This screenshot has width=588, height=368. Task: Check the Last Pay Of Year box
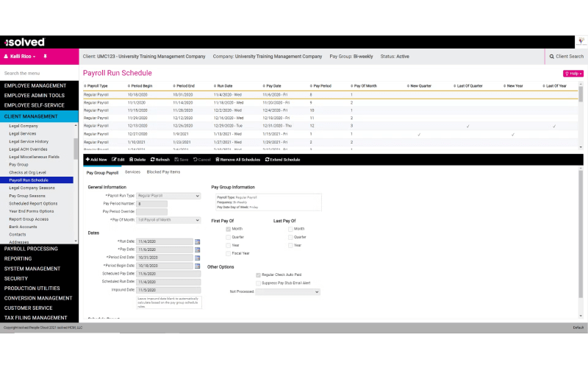tap(290, 245)
